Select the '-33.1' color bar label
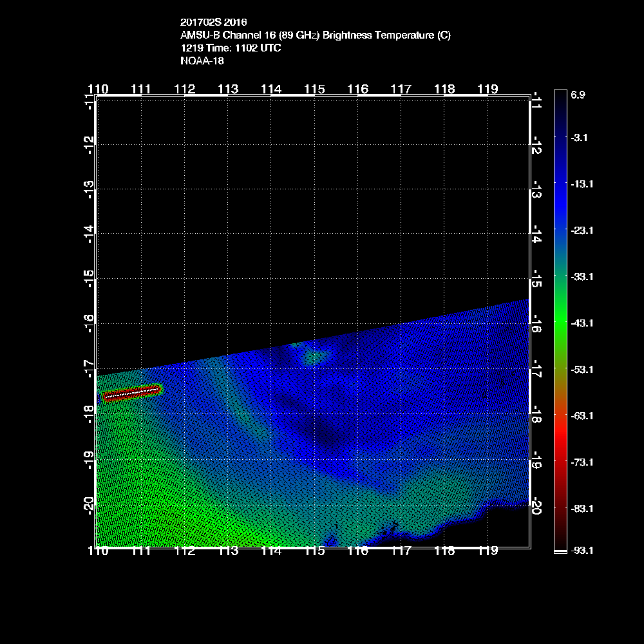Screen dimensions: 644x644 click(582, 277)
